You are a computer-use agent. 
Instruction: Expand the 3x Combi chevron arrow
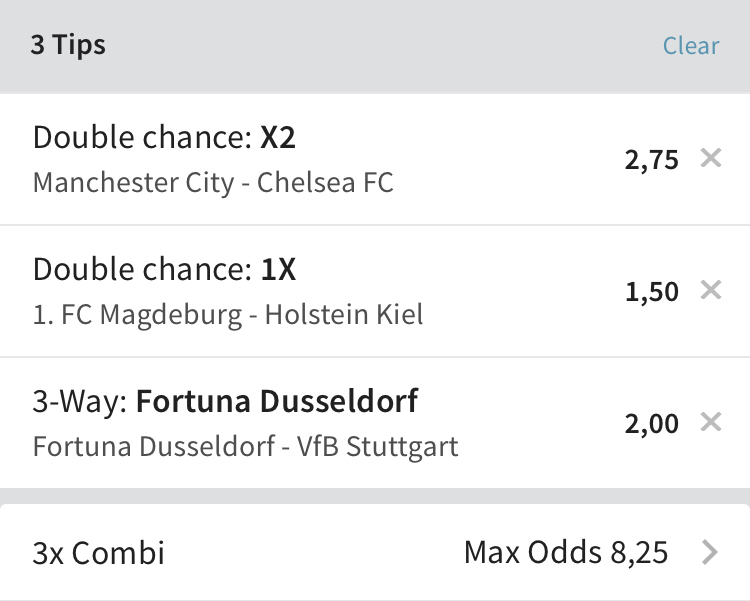(x=710, y=552)
